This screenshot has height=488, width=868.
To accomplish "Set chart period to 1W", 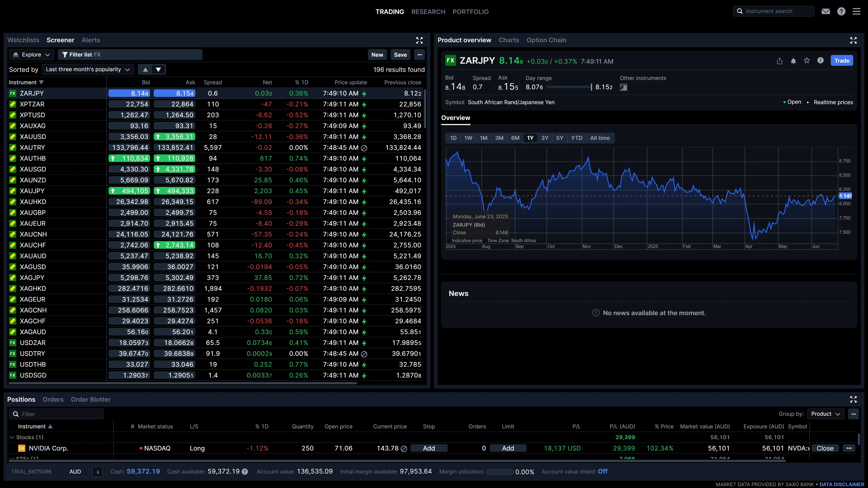I will 468,138.
